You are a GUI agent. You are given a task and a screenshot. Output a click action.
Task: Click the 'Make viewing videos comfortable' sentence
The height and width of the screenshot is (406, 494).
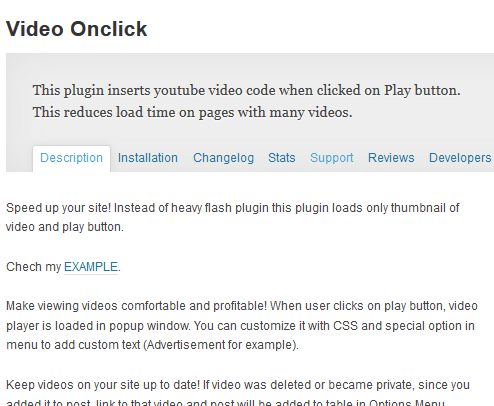coord(136,306)
